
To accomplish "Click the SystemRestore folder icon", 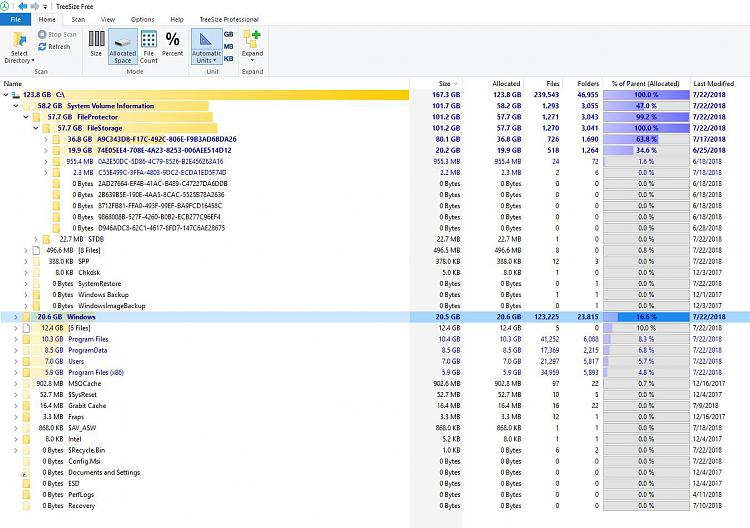I will point(36,284).
